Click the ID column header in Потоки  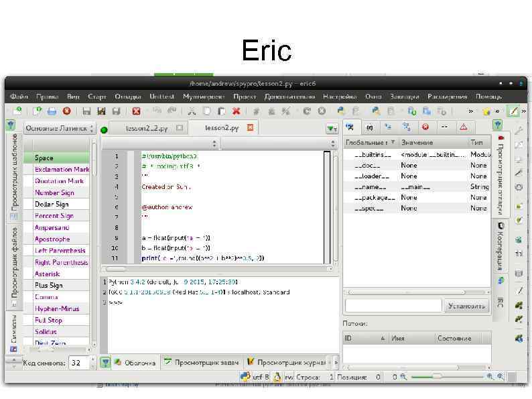point(365,338)
